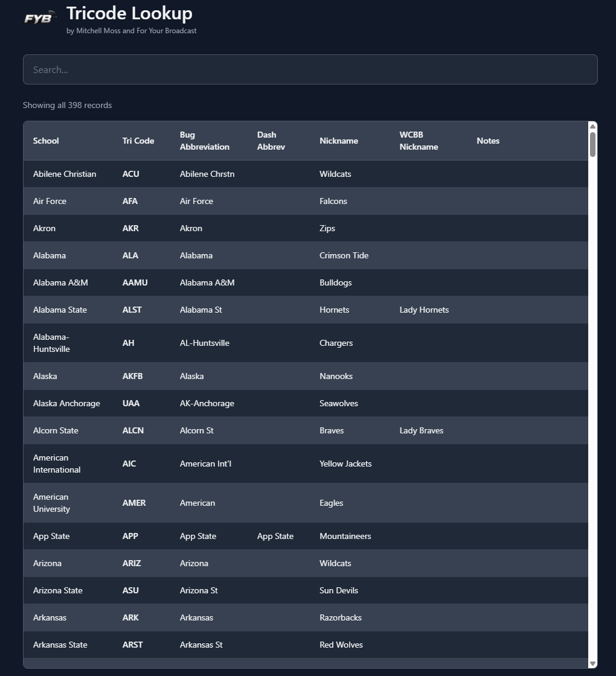The height and width of the screenshot is (676, 616).
Task: Click the Bug Abbreviation column header
Action: click(205, 141)
